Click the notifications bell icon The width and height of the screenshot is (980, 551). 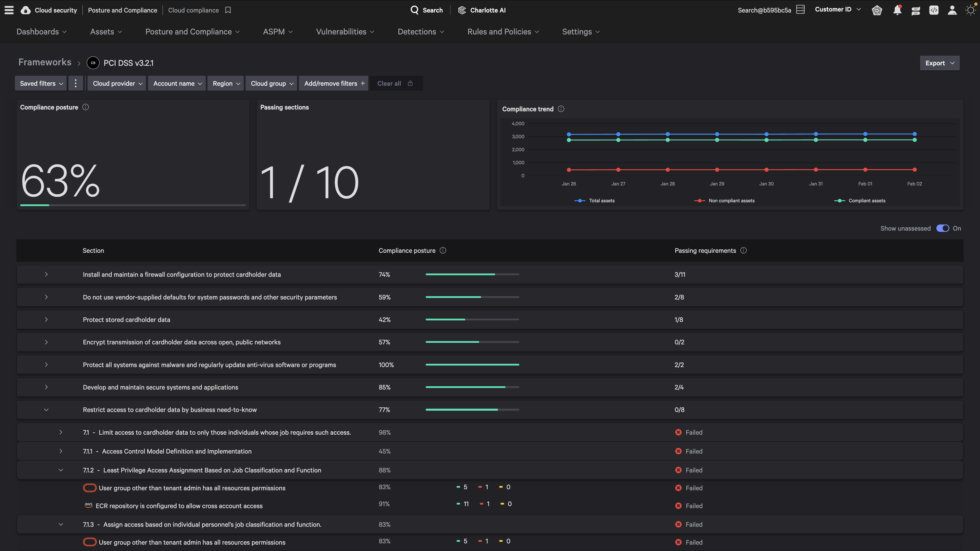897,10
